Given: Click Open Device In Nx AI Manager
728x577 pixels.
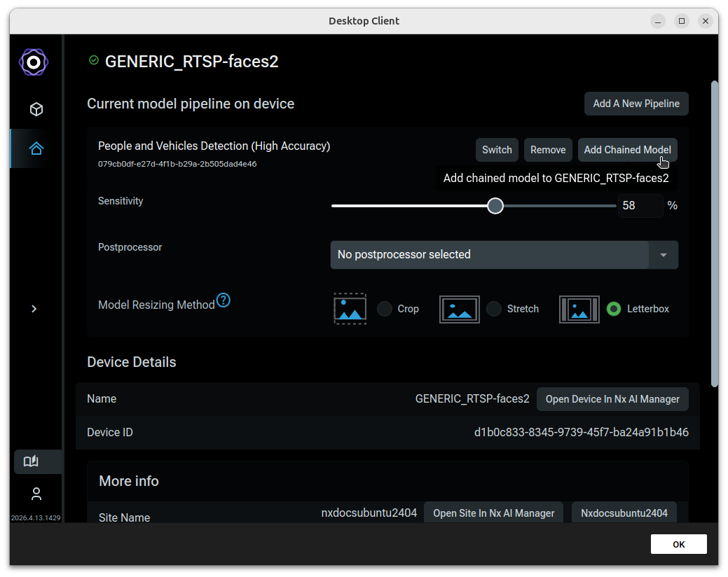Looking at the screenshot, I should pyautogui.click(x=612, y=399).
